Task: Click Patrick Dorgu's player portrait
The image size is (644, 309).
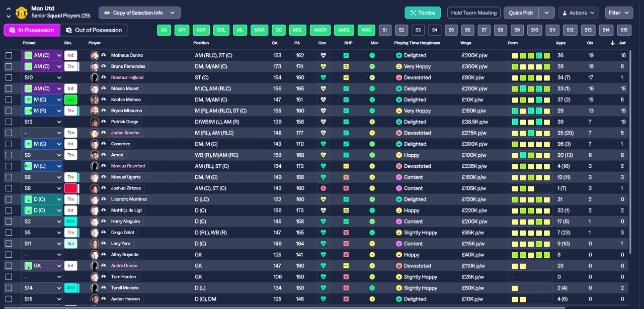Action: (94, 122)
